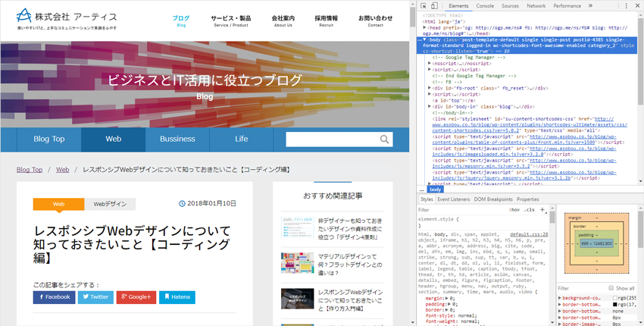Share post with Twitter button
Viewport: 644px width, 326px height.
[x=95, y=297]
